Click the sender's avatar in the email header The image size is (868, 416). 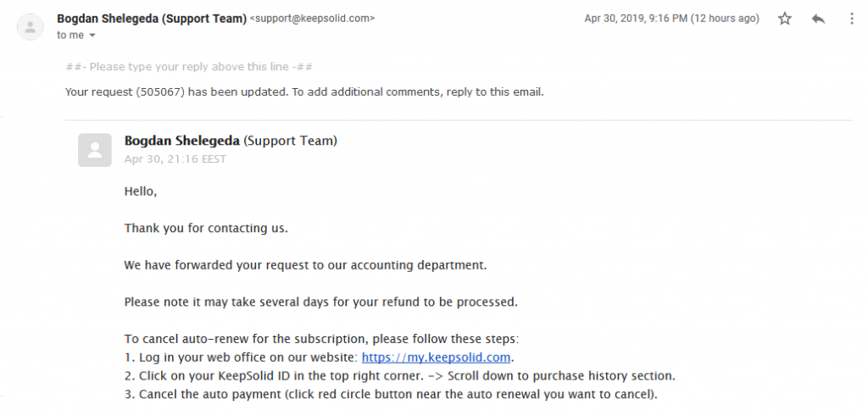tap(31, 26)
